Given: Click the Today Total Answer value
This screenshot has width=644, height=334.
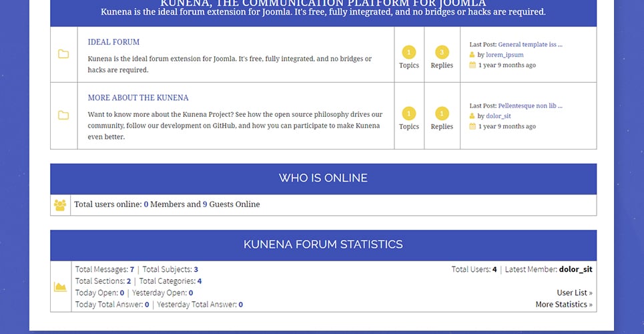Looking at the screenshot, I should click(x=147, y=305).
